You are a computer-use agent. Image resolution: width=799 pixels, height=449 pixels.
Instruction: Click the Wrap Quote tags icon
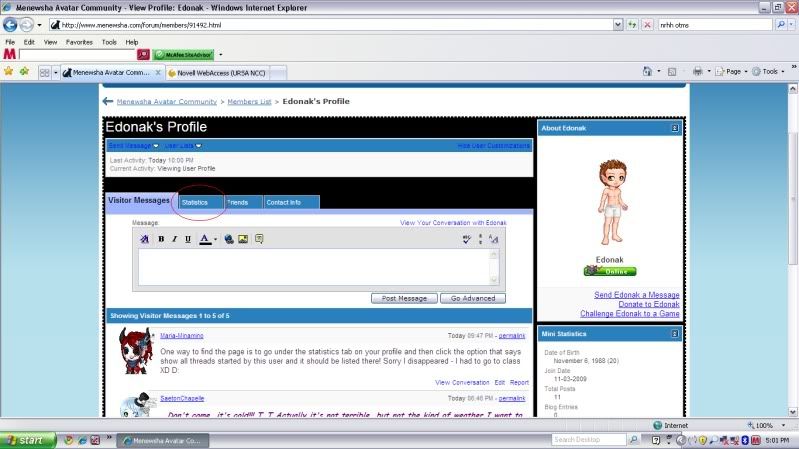(x=259, y=239)
